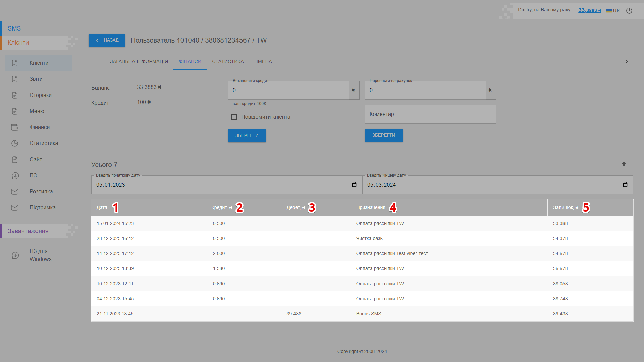Switch to Статистика tab
The image size is (644, 362).
pyautogui.click(x=228, y=61)
